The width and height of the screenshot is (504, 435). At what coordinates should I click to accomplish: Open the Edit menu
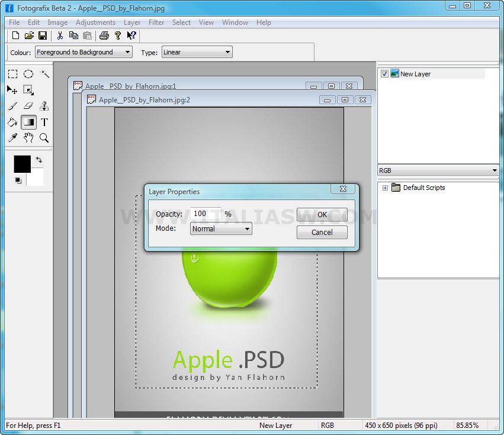coord(33,22)
